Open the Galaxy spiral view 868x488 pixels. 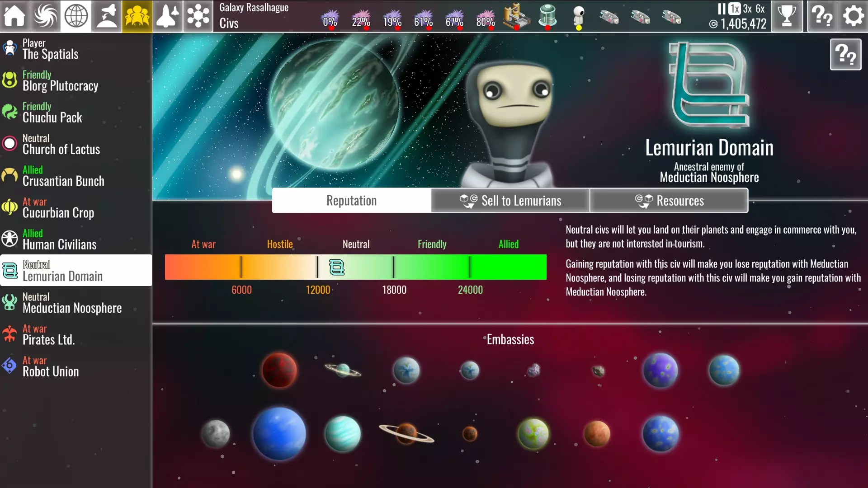(x=45, y=16)
